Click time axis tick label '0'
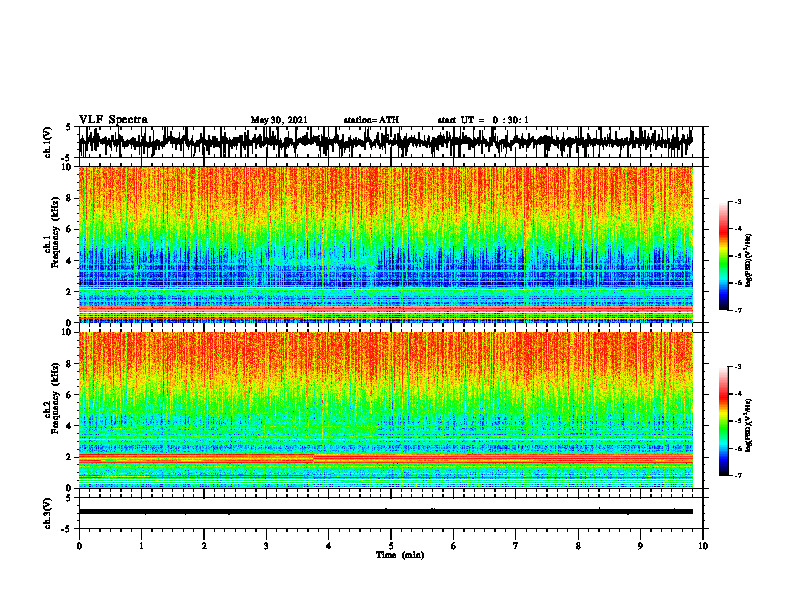 pyautogui.click(x=79, y=546)
